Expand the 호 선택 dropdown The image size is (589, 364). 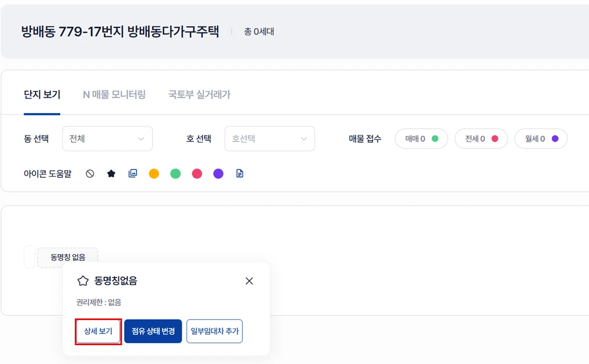(x=270, y=139)
